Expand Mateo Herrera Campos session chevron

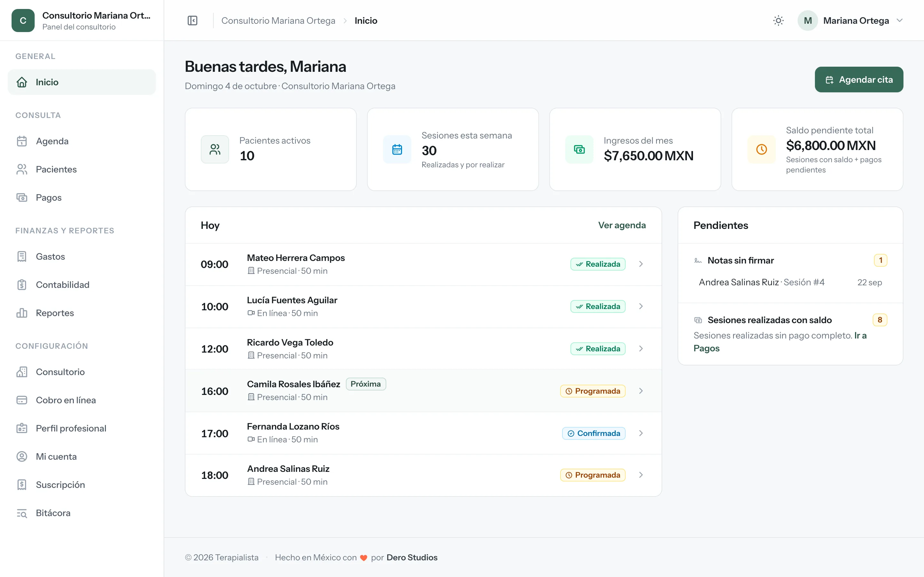(641, 264)
